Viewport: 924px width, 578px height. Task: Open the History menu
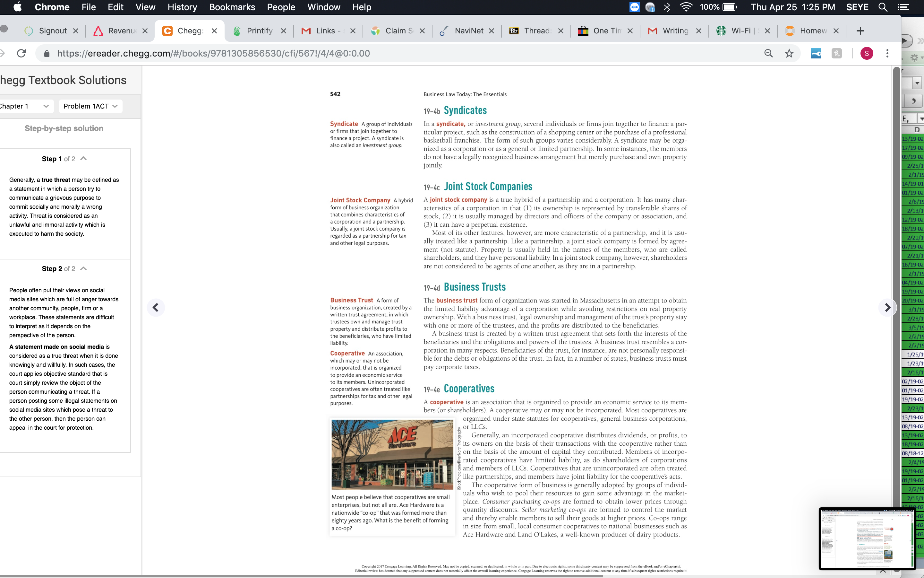click(x=182, y=7)
